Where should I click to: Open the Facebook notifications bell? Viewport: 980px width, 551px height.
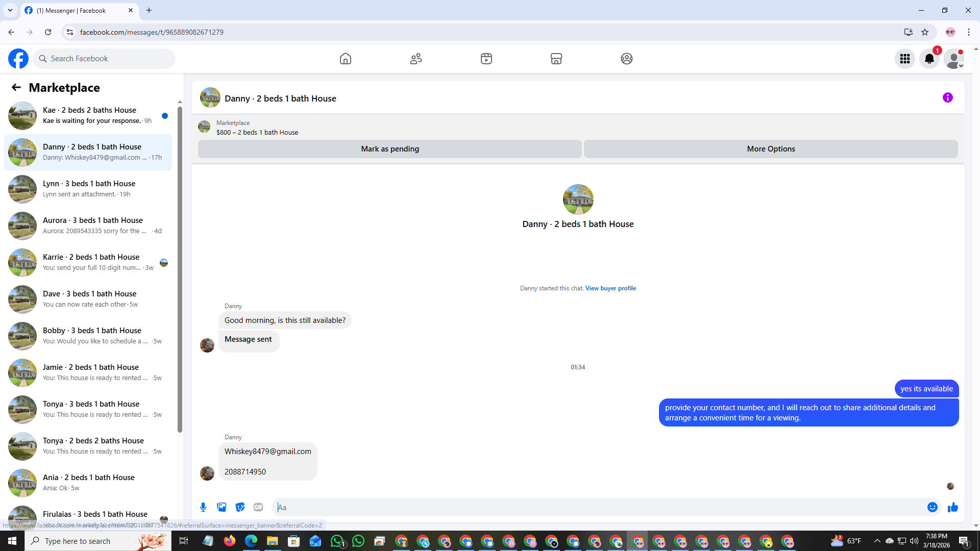[929, 59]
